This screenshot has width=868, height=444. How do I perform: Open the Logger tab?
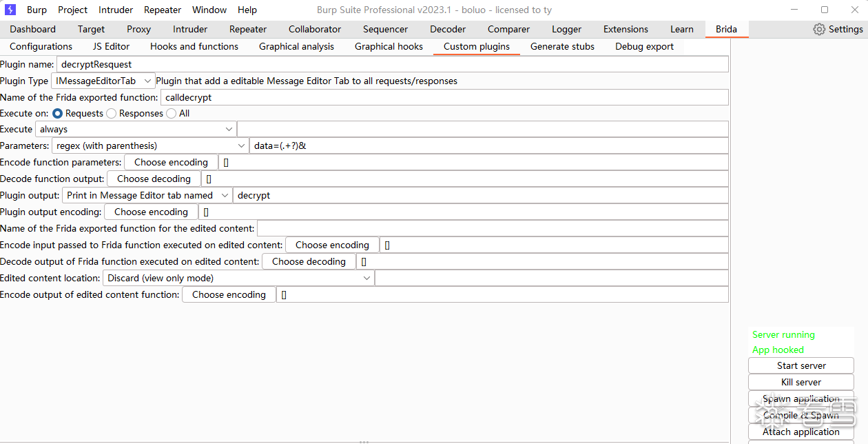(567, 29)
